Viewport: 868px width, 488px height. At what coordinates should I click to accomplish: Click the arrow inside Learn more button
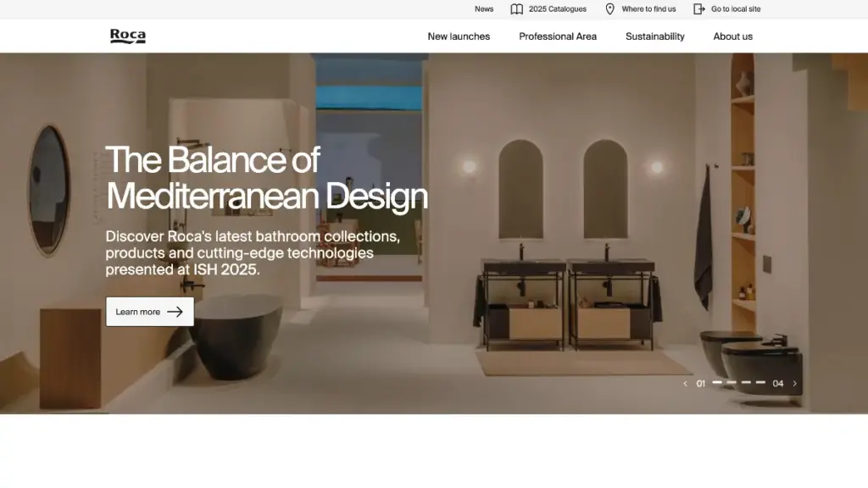click(x=175, y=312)
